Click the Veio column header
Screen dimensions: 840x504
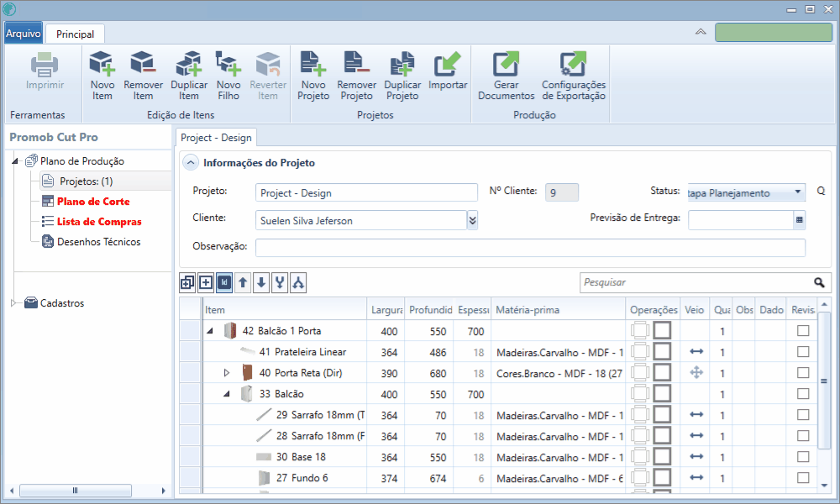pos(695,310)
